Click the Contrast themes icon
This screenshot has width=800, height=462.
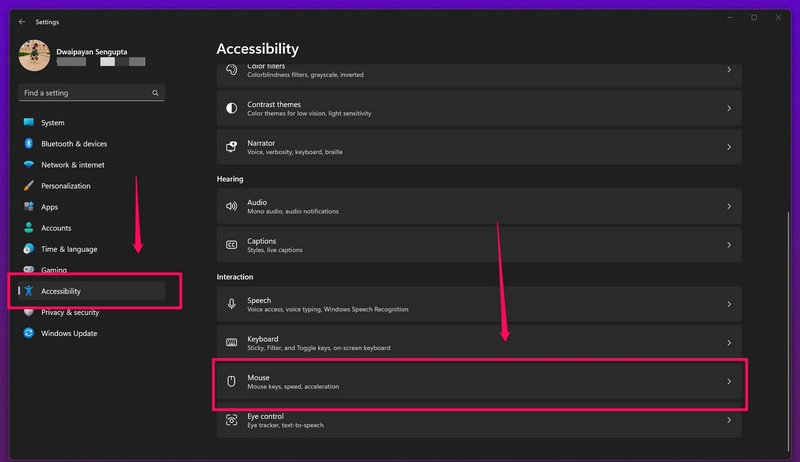coord(231,108)
